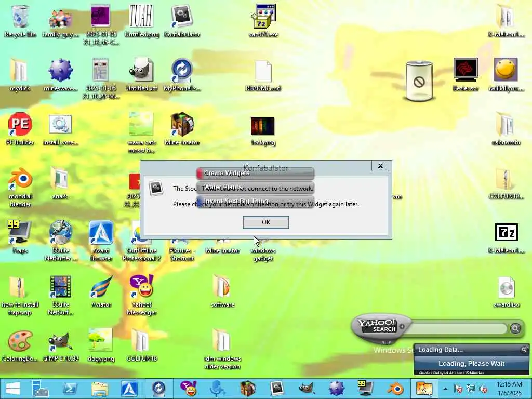Open the software folder
Screen dimensions: 532x399
tap(222, 291)
